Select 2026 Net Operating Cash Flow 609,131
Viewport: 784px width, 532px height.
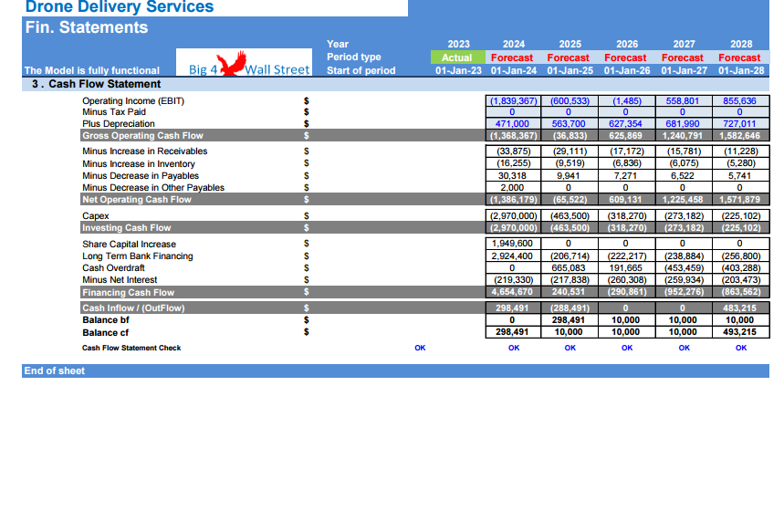[x=626, y=200]
